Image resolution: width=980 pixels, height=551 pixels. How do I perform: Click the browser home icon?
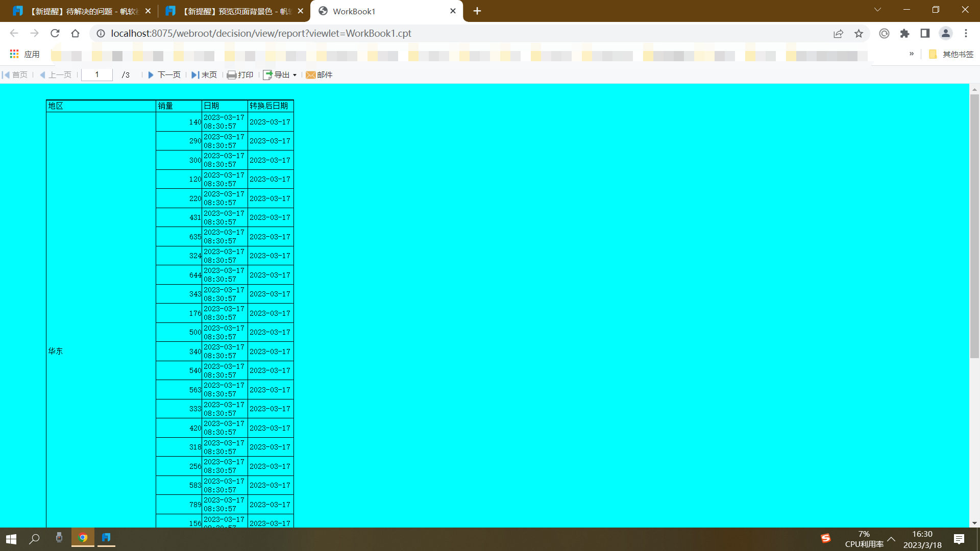tap(76, 33)
